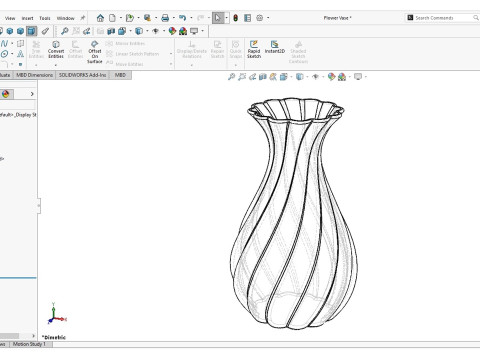480x360 pixels.
Task: Expand the Options gear dropdown arrow
Action: (268, 18)
